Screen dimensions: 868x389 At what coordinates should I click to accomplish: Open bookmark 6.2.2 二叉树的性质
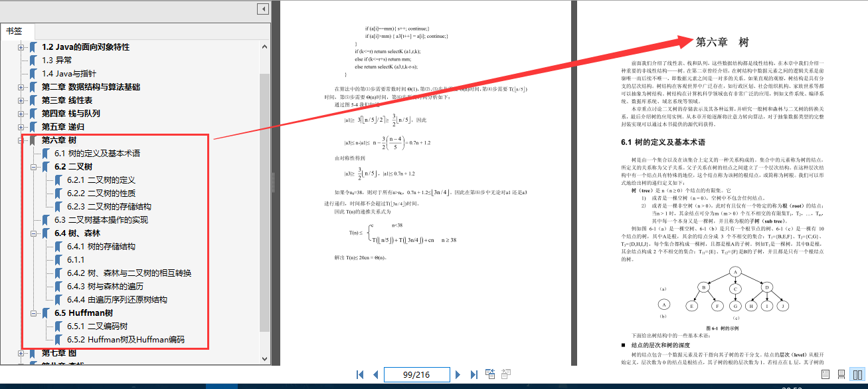pos(101,194)
